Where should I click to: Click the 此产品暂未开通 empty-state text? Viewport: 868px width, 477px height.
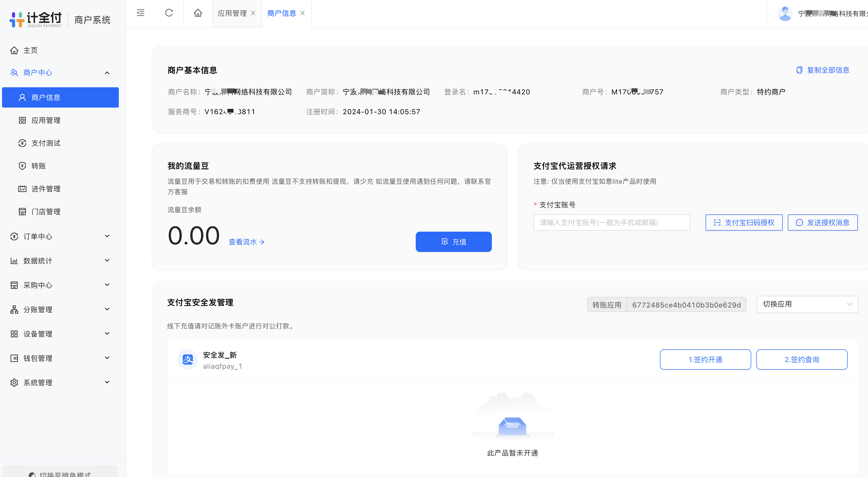[x=512, y=453]
